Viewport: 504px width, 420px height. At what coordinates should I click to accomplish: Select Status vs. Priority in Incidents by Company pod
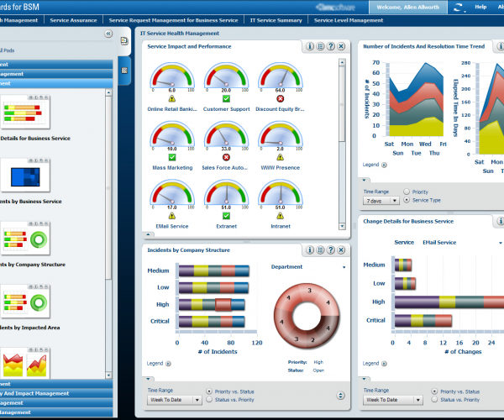[x=209, y=400]
